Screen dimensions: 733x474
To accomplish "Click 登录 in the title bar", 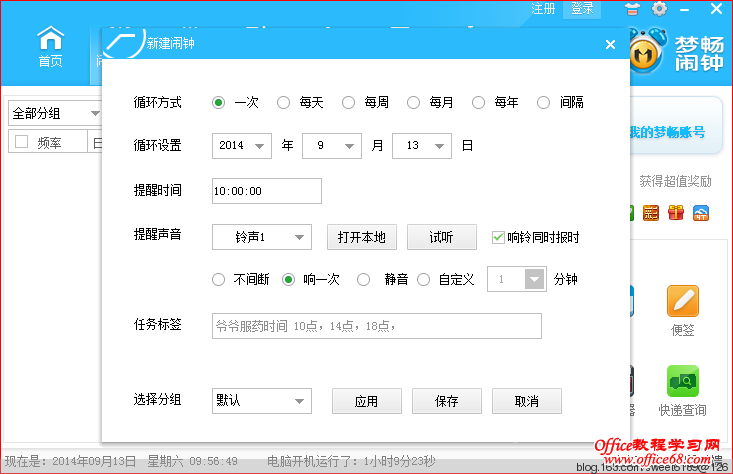I will 581,9.
